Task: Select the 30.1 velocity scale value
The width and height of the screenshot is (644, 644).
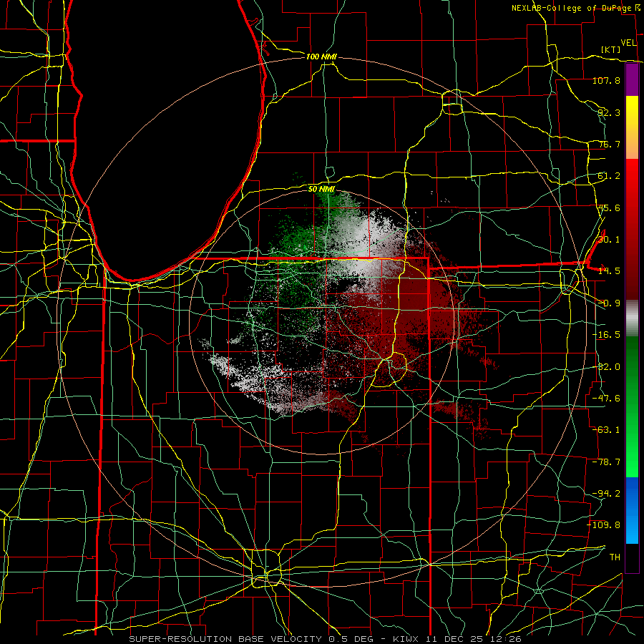Action: (x=609, y=240)
